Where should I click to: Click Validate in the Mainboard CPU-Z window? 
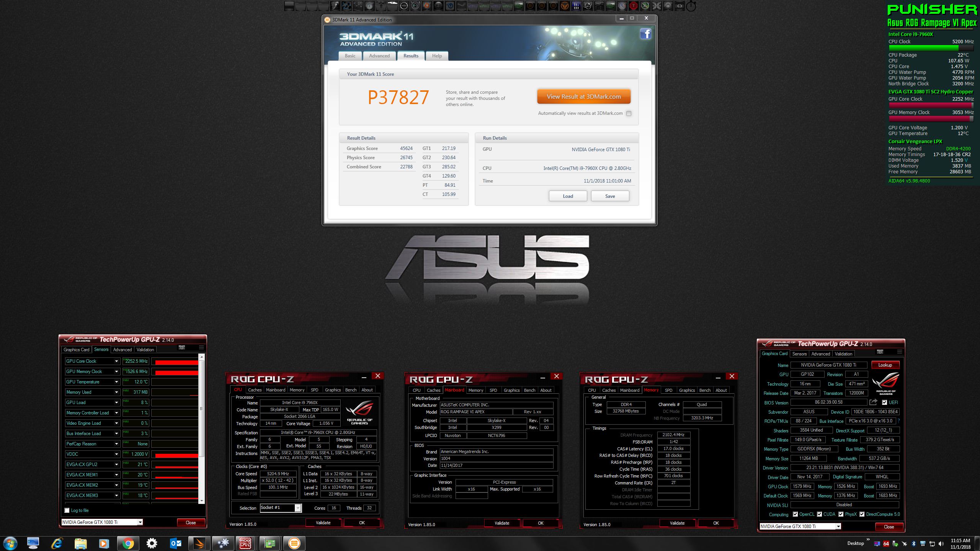tap(502, 523)
